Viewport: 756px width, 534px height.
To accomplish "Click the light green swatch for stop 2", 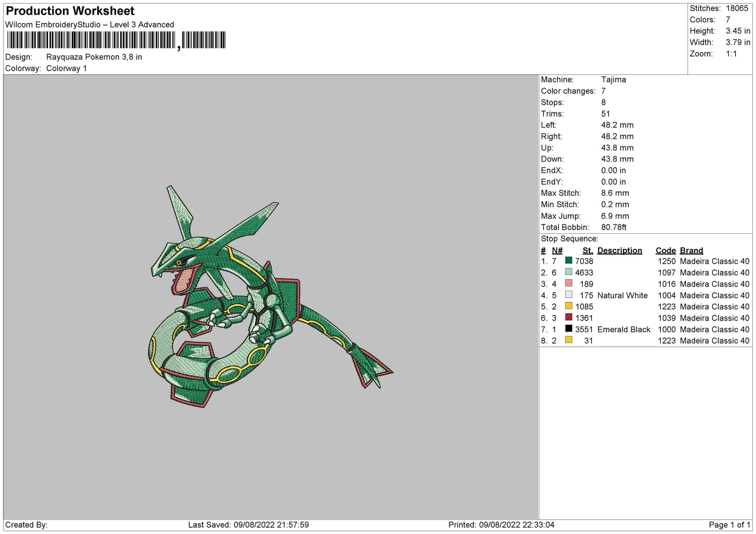I will coord(569,272).
